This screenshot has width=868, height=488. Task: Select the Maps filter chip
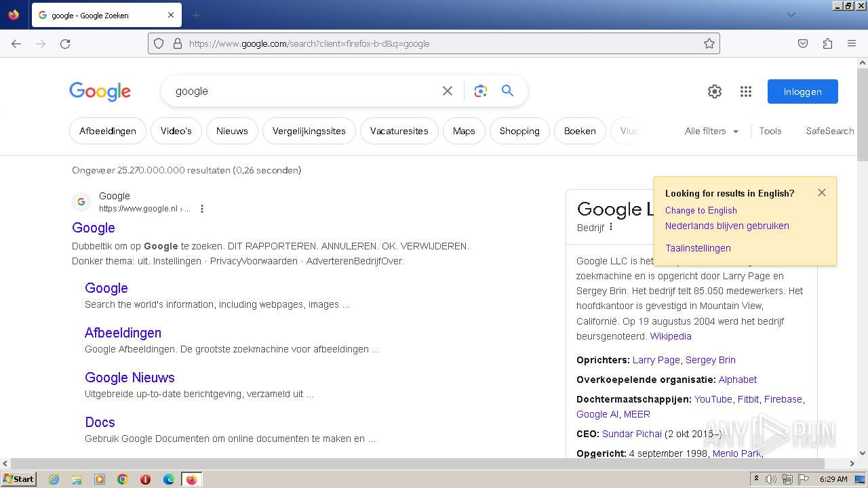coord(464,131)
